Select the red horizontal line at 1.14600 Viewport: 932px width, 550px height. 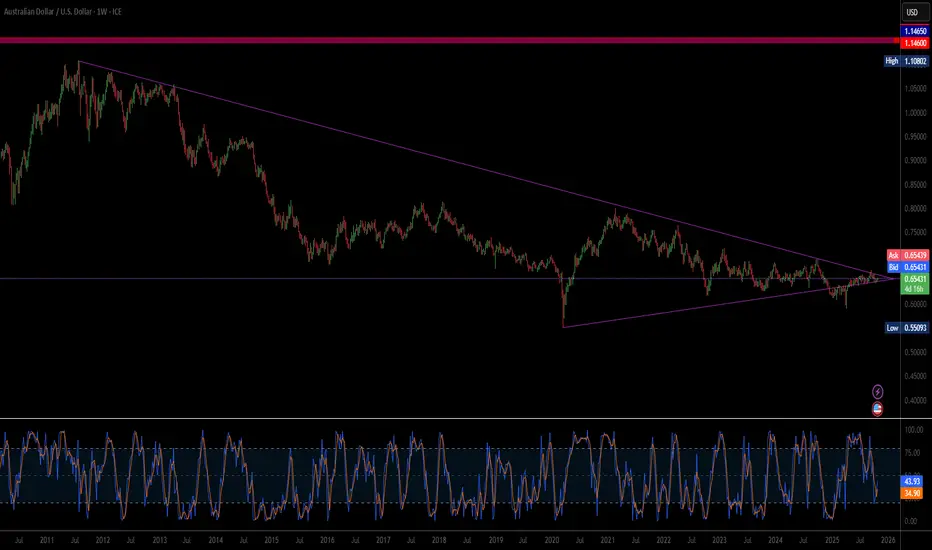click(x=449, y=40)
